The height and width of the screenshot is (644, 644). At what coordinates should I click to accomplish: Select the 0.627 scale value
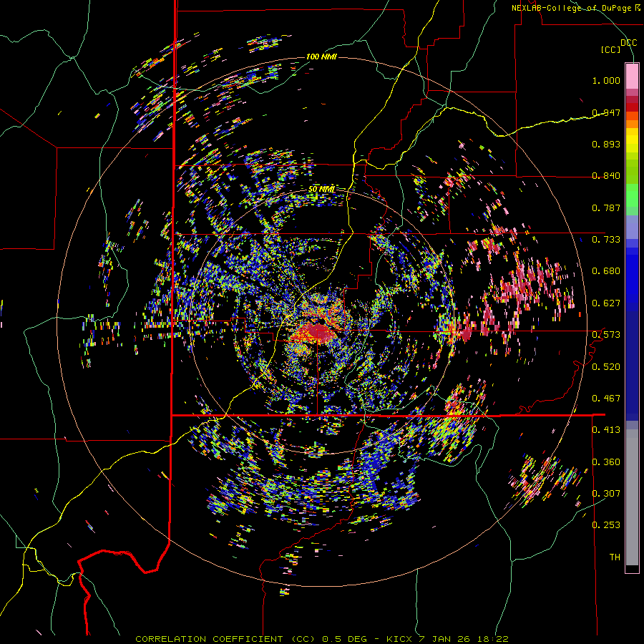click(606, 303)
